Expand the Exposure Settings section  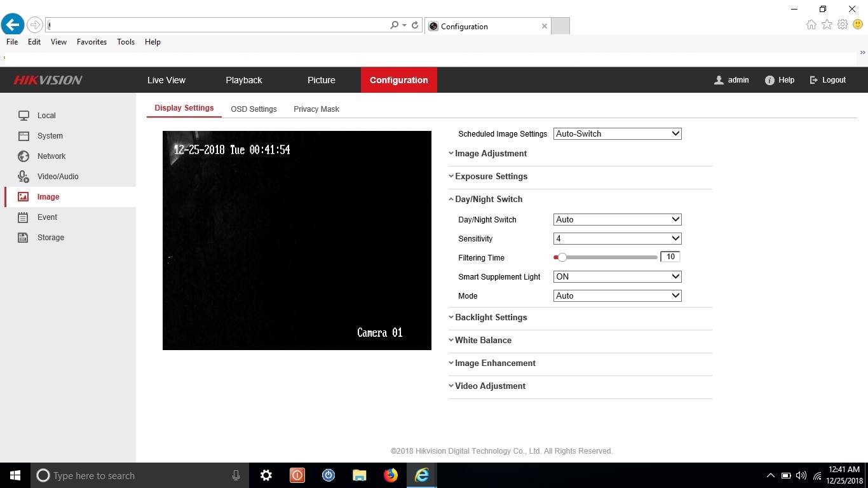tap(491, 177)
